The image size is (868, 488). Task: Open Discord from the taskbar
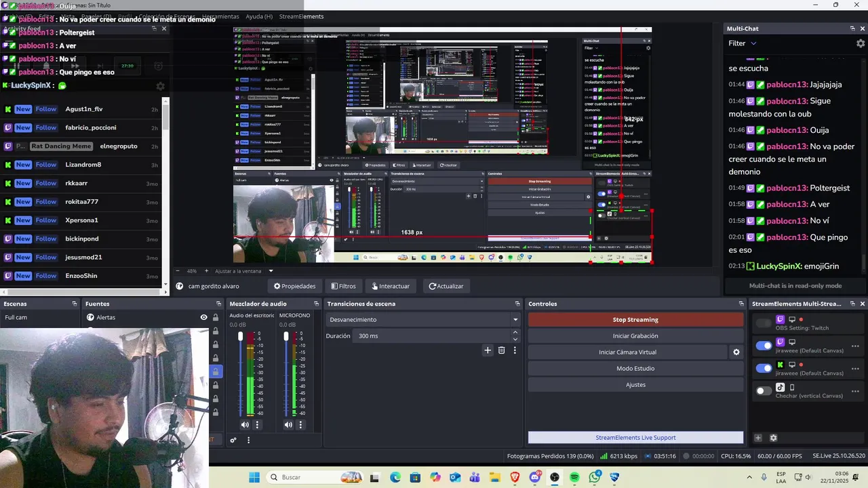(x=534, y=477)
